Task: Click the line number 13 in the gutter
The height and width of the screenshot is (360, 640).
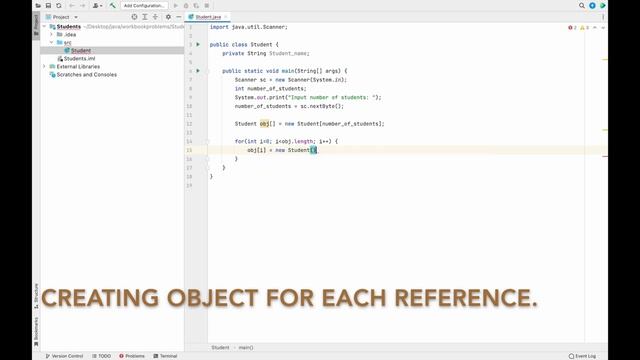Action: pyautogui.click(x=189, y=133)
